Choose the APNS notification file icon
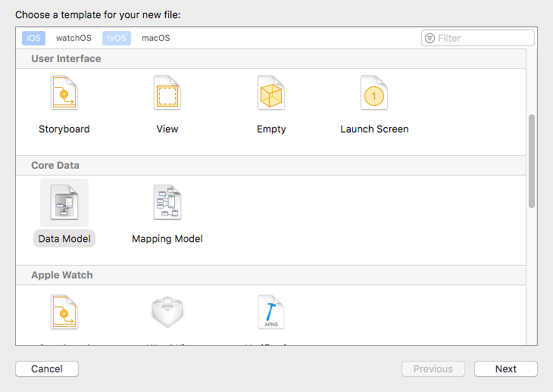Viewport: 553px width, 392px height. click(x=270, y=313)
